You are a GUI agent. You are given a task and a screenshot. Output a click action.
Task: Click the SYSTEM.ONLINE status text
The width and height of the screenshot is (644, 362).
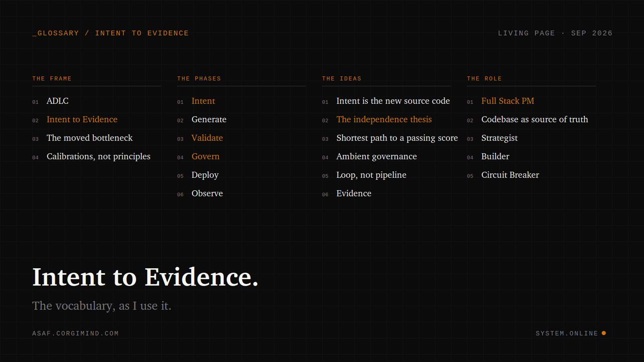pyautogui.click(x=567, y=333)
